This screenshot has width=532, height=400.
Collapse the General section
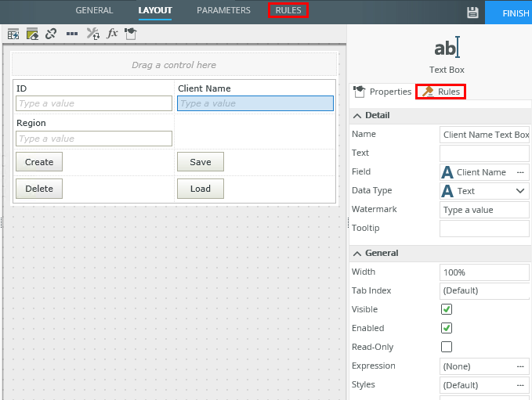pos(357,254)
